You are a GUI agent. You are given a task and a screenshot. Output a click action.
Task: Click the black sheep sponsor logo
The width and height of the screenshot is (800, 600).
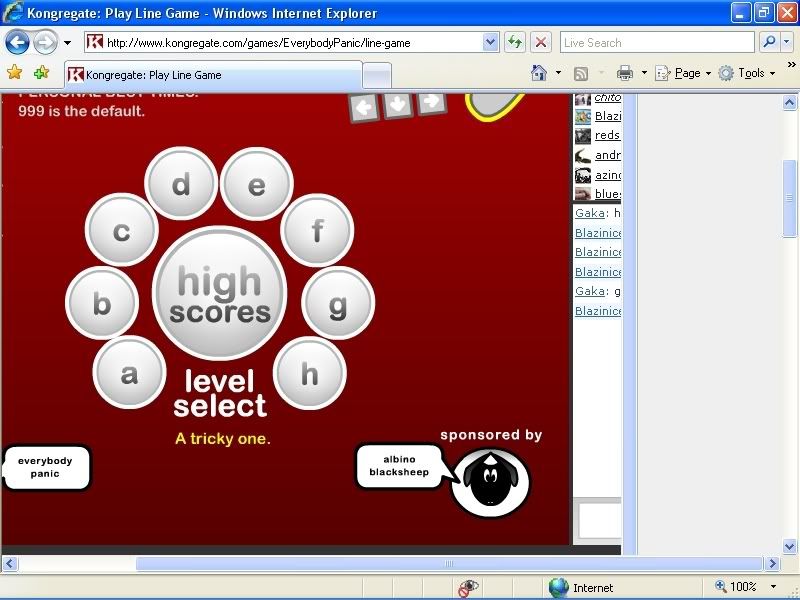click(x=490, y=482)
